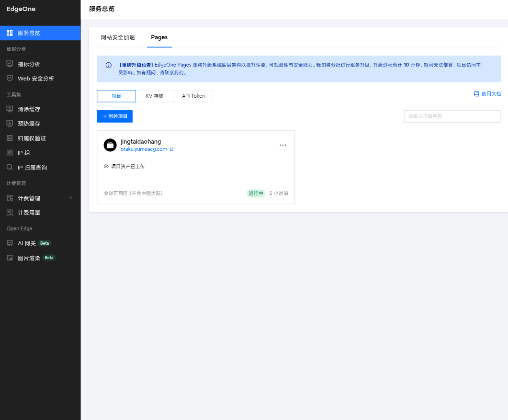Click the IP 归属查询 magnifier icon
This screenshot has width=508, height=420.
[10, 168]
